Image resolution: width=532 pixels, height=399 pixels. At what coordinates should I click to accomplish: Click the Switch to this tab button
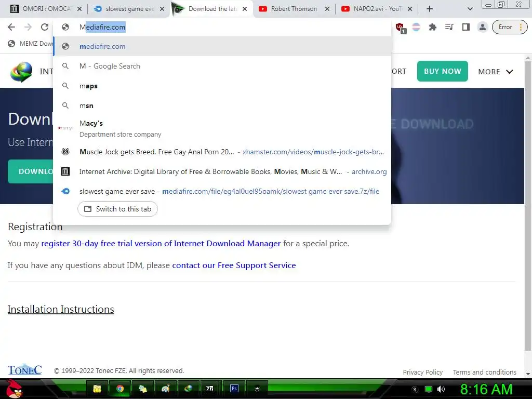[x=117, y=209]
